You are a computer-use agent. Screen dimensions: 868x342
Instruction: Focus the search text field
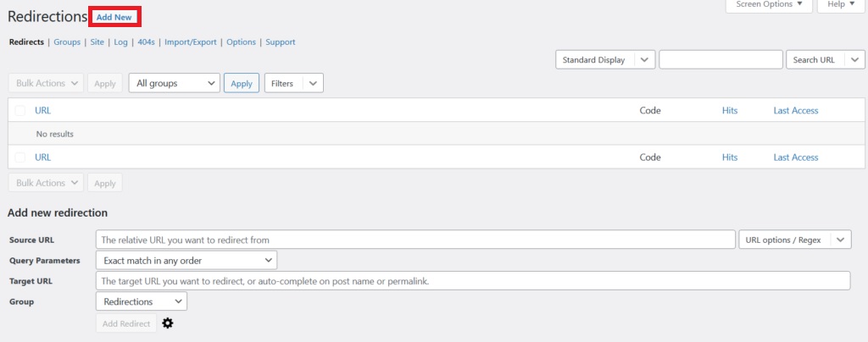tap(721, 59)
